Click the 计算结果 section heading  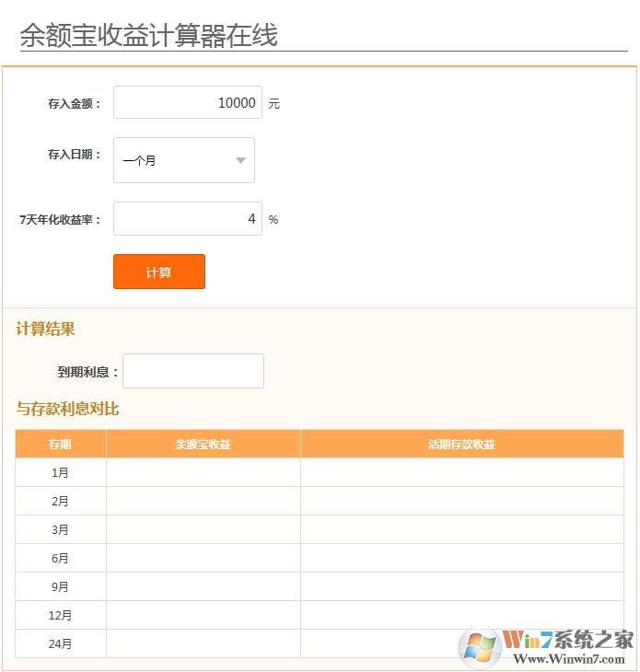[45, 329]
